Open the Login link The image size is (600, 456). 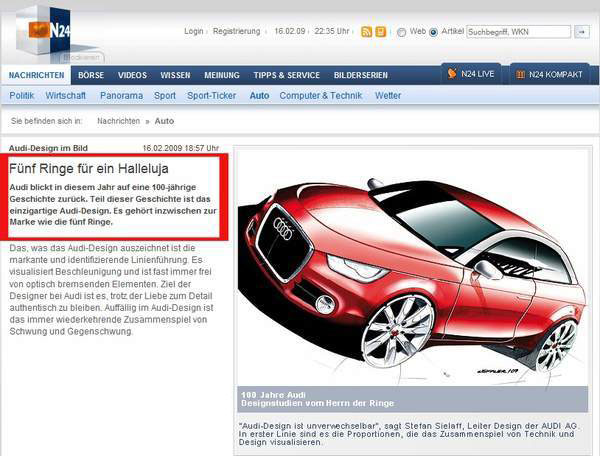pyautogui.click(x=194, y=32)
